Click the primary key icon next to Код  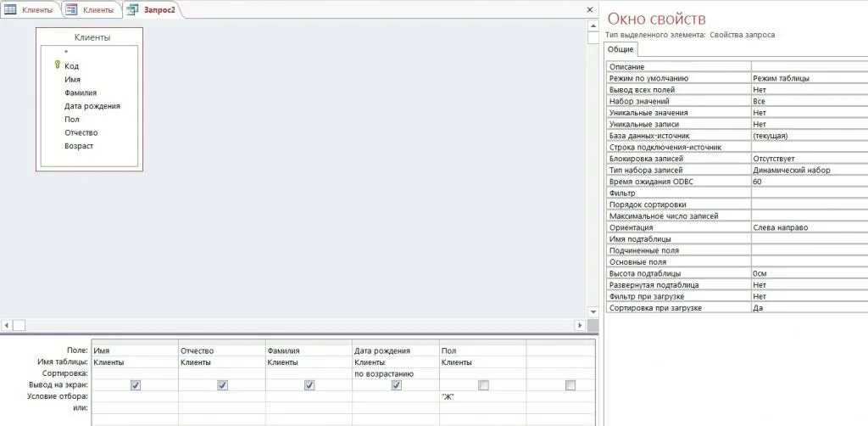click(x=57, y=65)
